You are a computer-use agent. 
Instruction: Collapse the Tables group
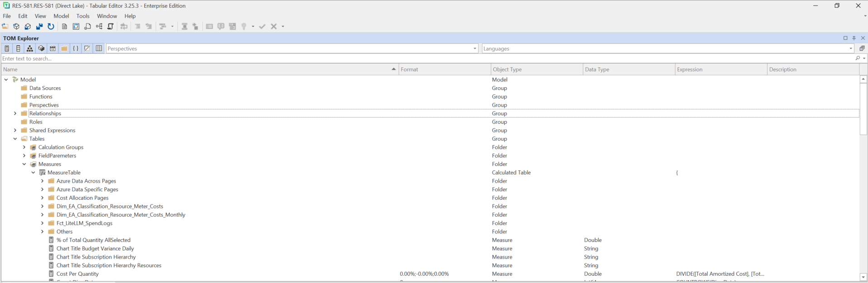15,139
